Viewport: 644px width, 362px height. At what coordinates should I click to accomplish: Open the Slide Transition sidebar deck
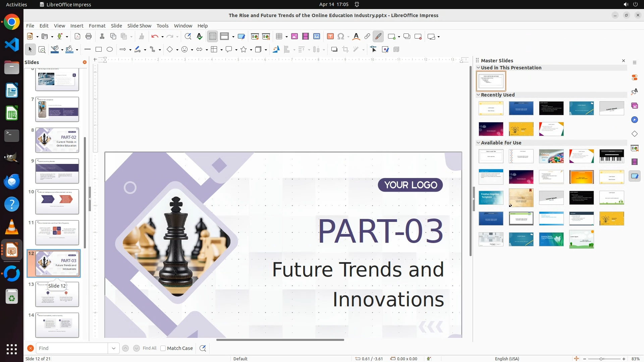(635, 148)
